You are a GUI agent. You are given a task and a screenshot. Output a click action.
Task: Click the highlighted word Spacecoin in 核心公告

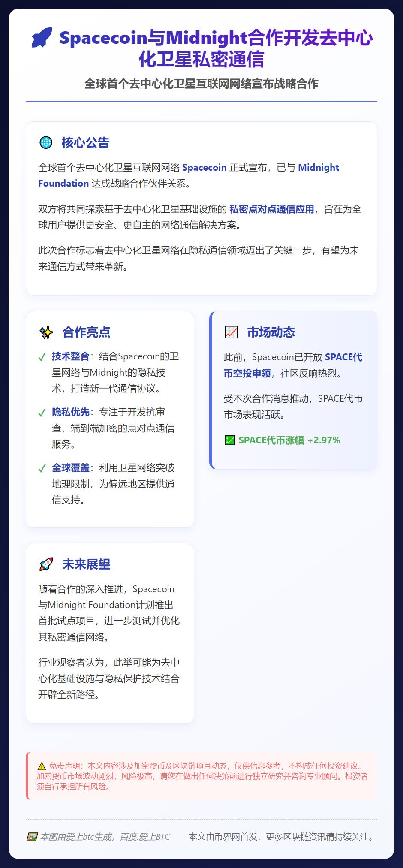click(x=205, y=167)
